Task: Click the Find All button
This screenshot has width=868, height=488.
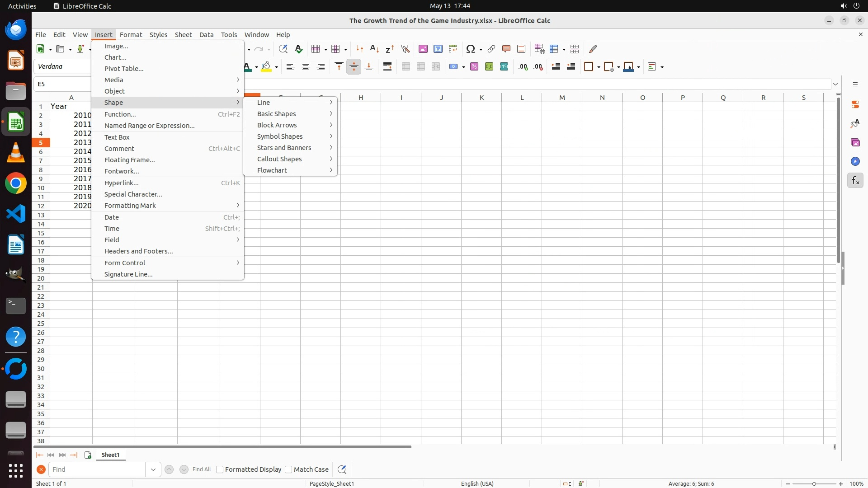Action: 202,469
